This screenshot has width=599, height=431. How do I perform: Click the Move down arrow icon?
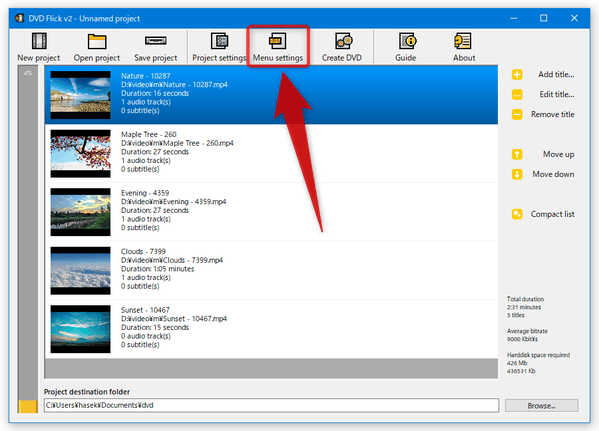pos(517,174)
